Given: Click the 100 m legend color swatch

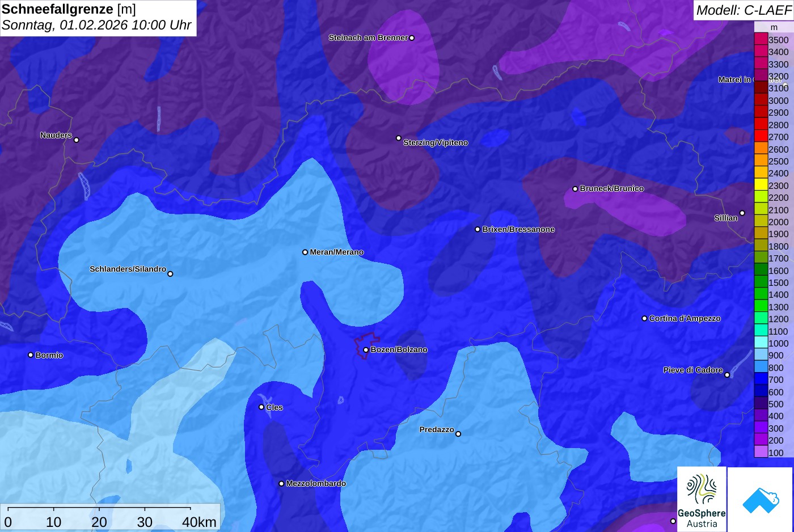Looking at the screenshot, I should point(761,452).
